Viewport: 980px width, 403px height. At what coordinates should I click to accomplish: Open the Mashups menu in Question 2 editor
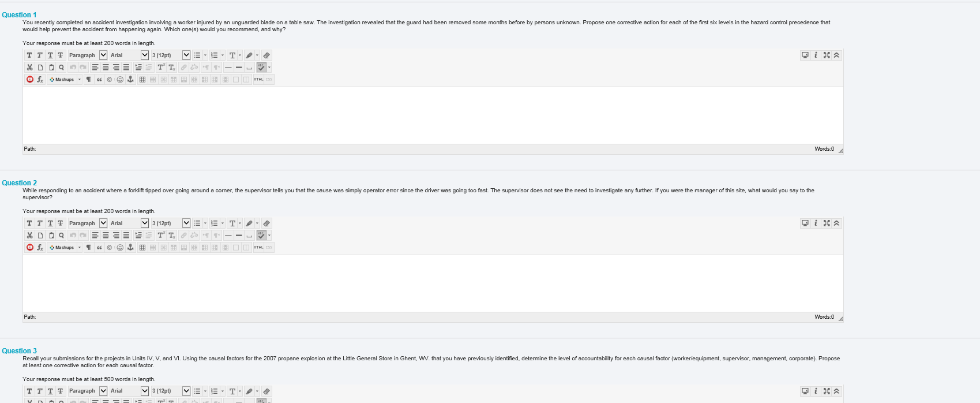coord(65,248)
